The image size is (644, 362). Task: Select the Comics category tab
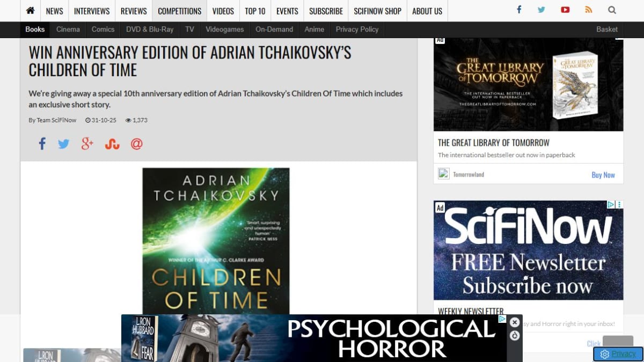tap(103, 29)
